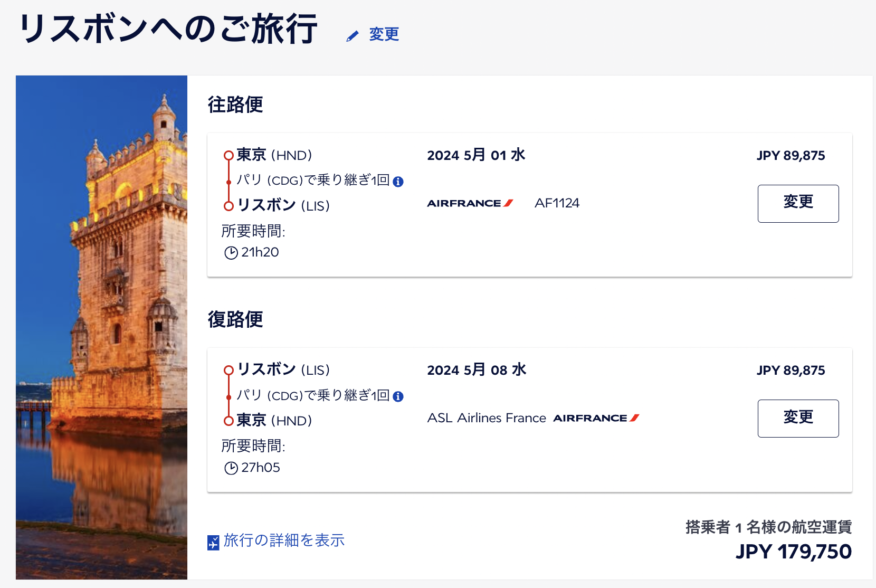Click the リスボンへのご旅行 page title
The image size is (876, 588).
point(168,29)
